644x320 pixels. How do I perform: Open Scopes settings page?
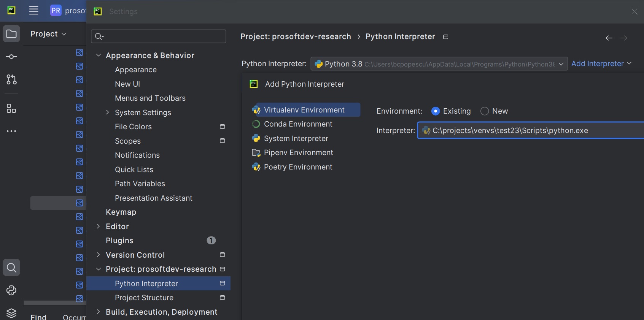click(x=128, y=141)
